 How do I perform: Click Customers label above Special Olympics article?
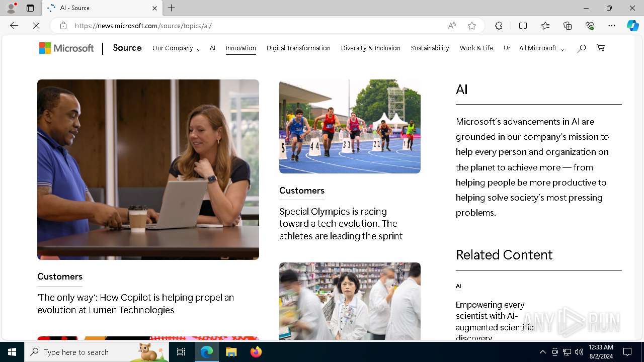[x=302, y=191]
